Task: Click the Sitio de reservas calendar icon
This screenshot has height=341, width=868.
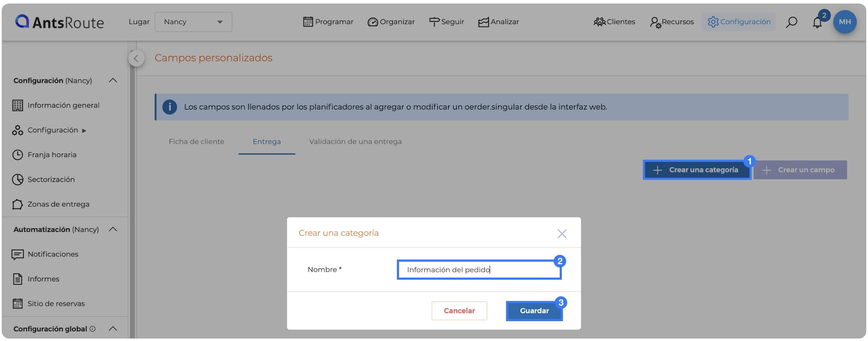Action: click(x=18, y=304)
